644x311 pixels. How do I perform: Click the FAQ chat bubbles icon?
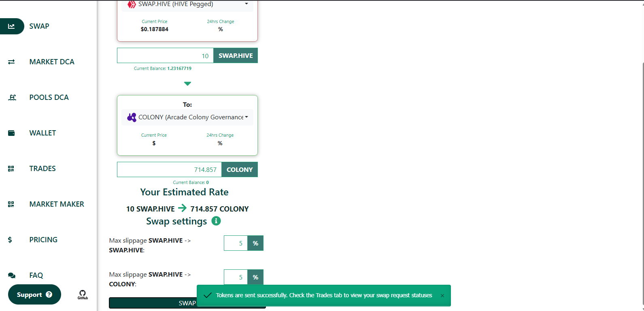tap(12, 275)
